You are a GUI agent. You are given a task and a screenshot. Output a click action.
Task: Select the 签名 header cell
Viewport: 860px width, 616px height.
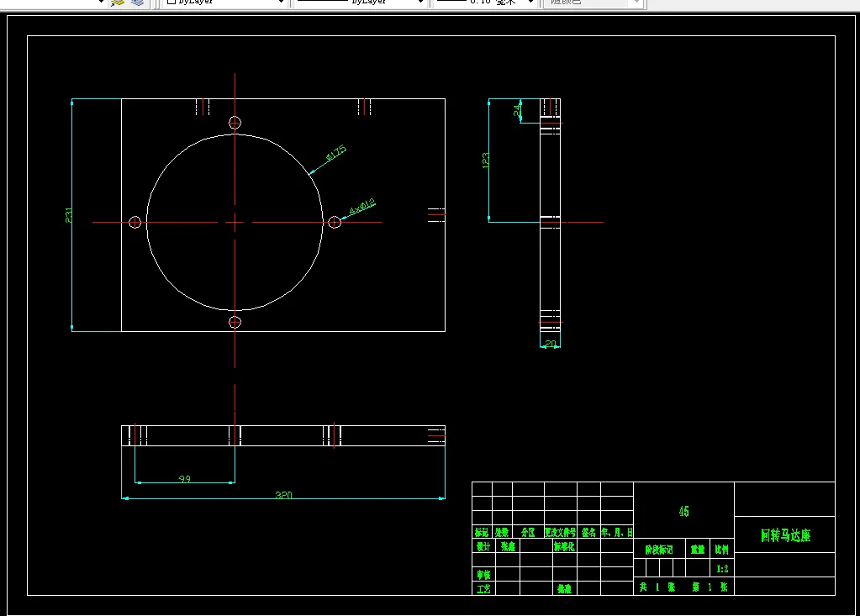588,532
